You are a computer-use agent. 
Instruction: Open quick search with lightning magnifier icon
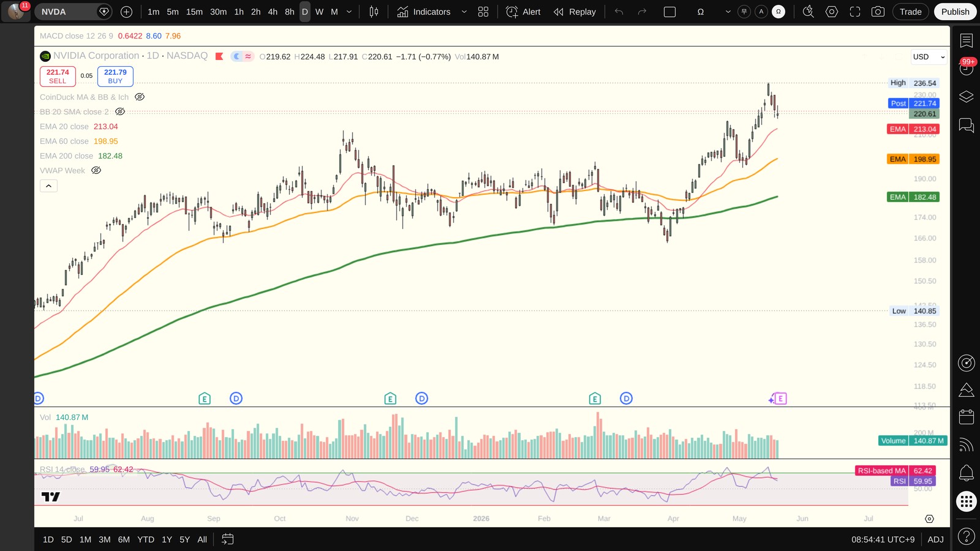click(809, 12)
